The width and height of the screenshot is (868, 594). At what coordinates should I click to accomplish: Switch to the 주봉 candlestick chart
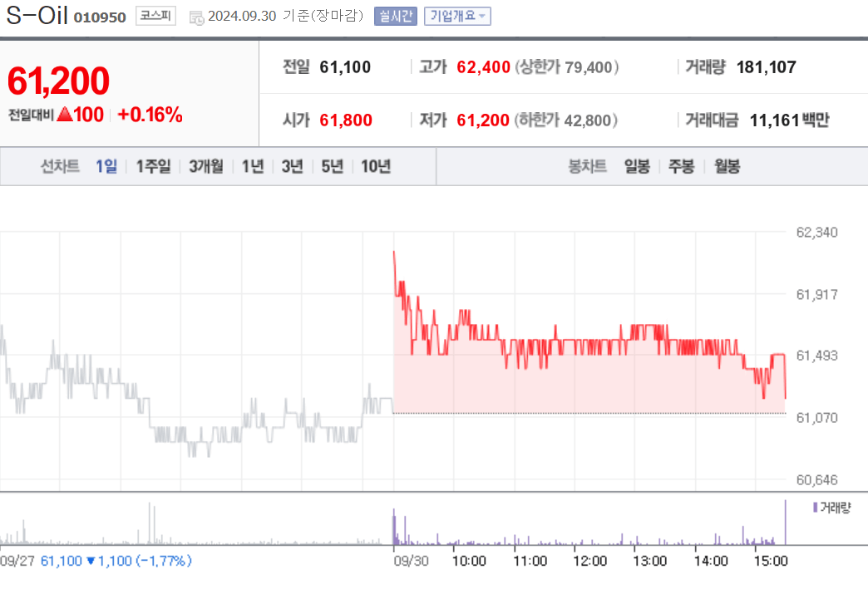pos(681,166)
